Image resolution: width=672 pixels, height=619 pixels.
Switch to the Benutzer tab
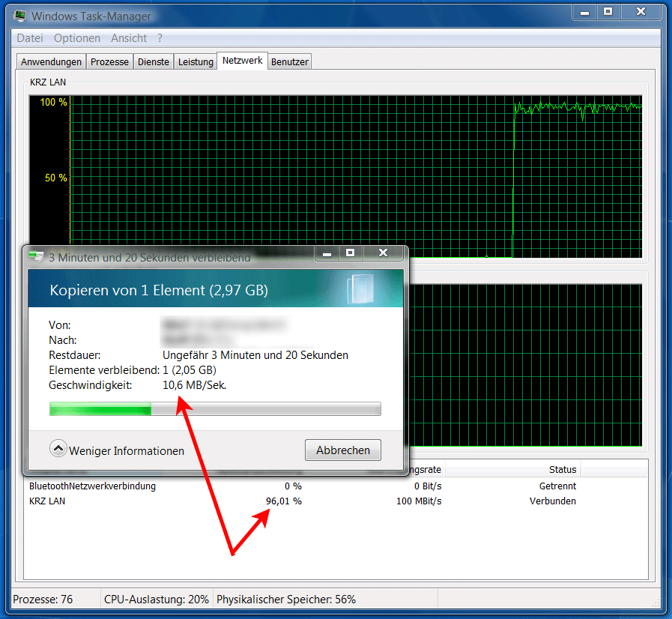point(290,62)
